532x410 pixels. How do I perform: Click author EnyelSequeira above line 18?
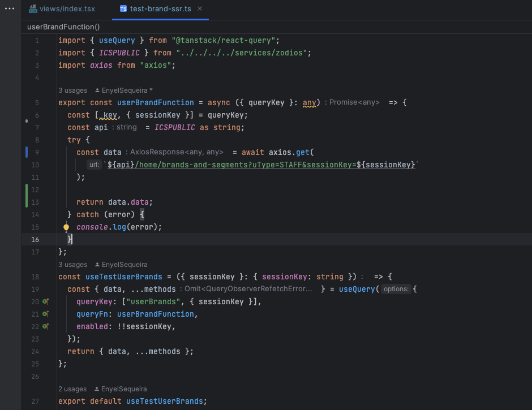121,265
